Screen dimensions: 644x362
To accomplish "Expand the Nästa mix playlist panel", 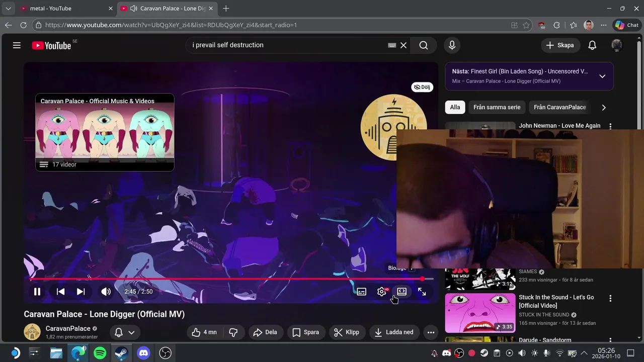I will point(602,76).
